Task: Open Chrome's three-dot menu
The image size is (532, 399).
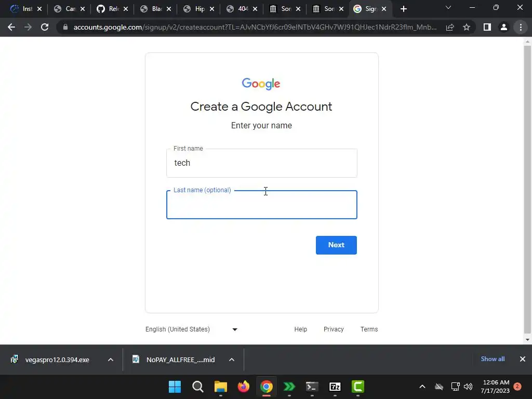Action: pos(521,27)
